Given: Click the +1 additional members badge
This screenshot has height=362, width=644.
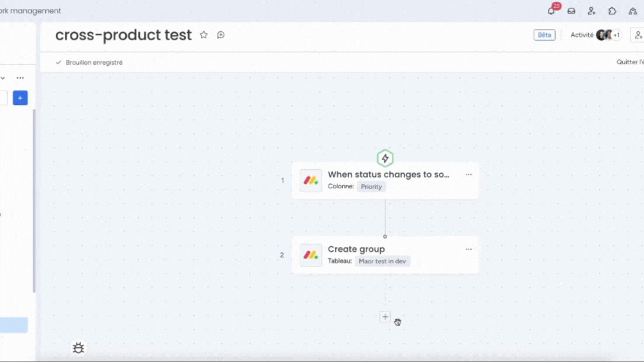Looking at the screenshot, I should click(x=617, y=35).
